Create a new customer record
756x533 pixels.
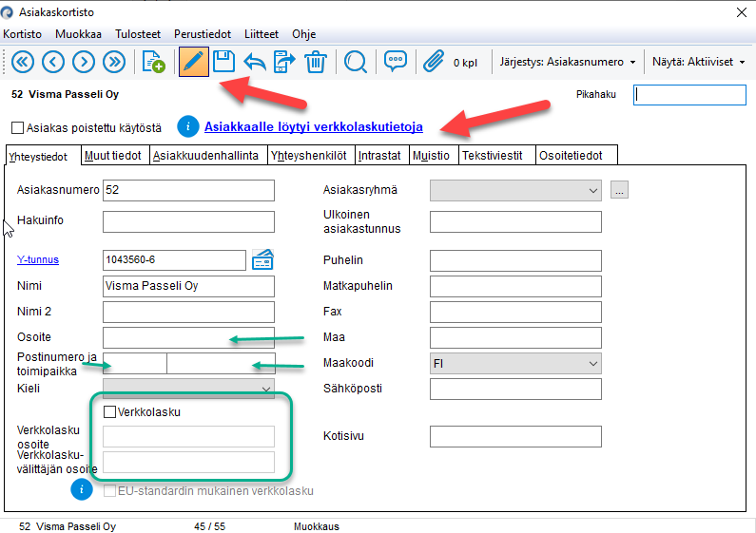point(153,62)
